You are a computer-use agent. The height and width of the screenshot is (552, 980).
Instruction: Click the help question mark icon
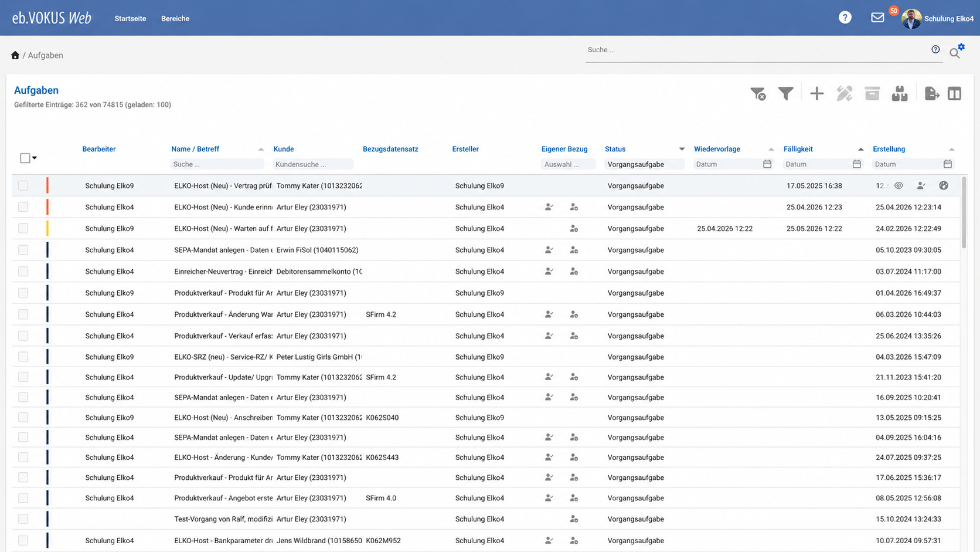pyautogui.click(x=845, y=18)
